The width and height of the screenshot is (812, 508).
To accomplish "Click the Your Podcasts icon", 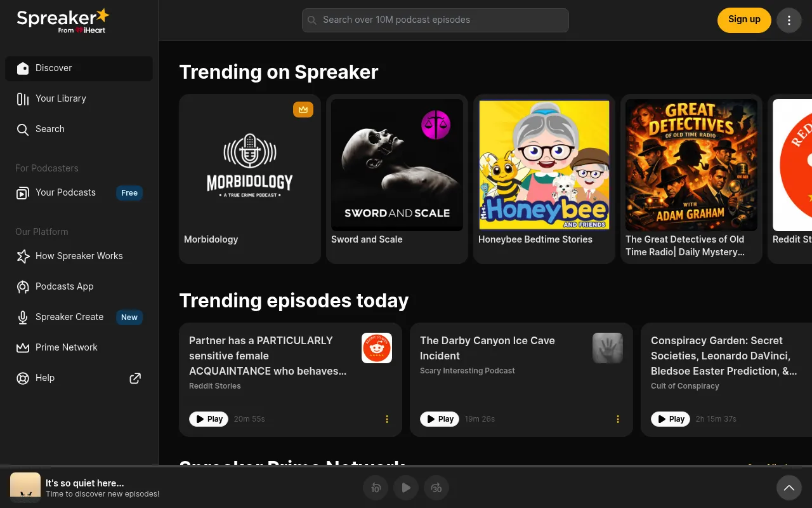I will pyautogui.click(x=23, y=193).
